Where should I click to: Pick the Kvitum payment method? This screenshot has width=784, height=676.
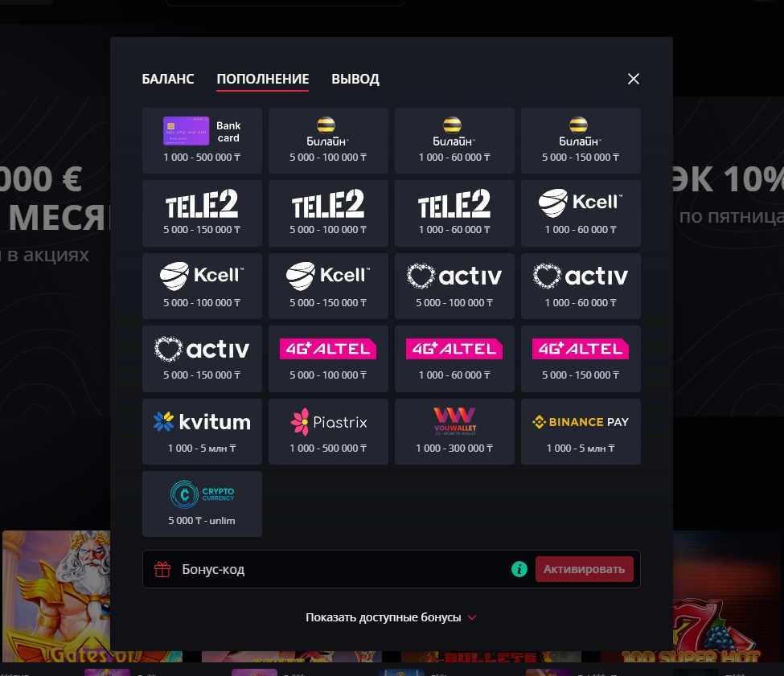(202, 432)
